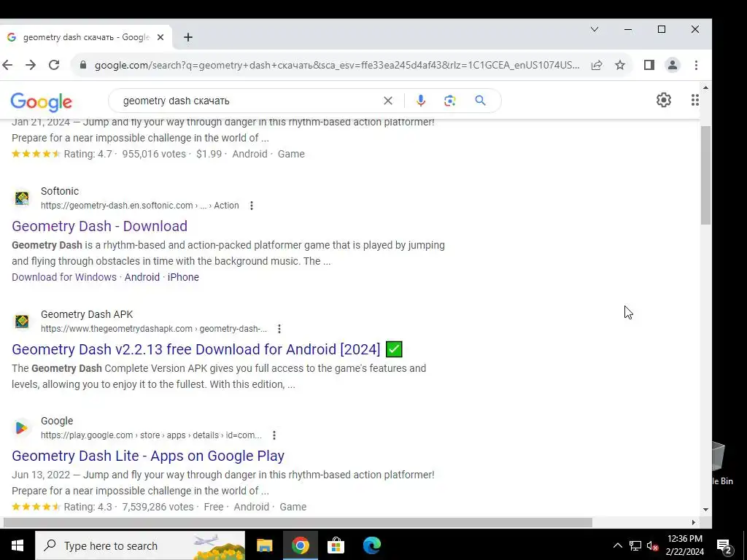Launch Microsoft Edge from taskbar

(371, 545)
